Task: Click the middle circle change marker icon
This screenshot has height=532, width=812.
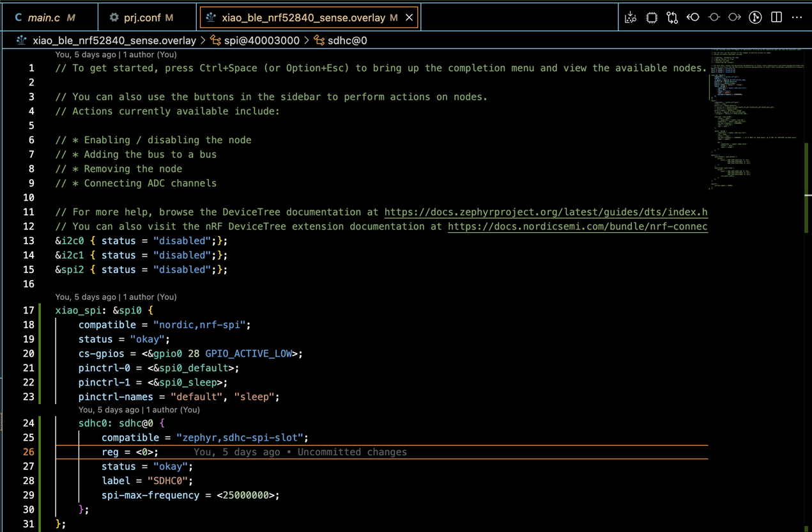Action: (x=714, y=17)
